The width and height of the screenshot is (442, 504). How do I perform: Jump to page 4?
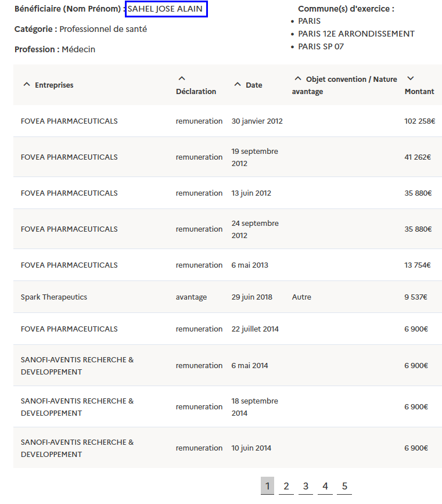[325, 486]
